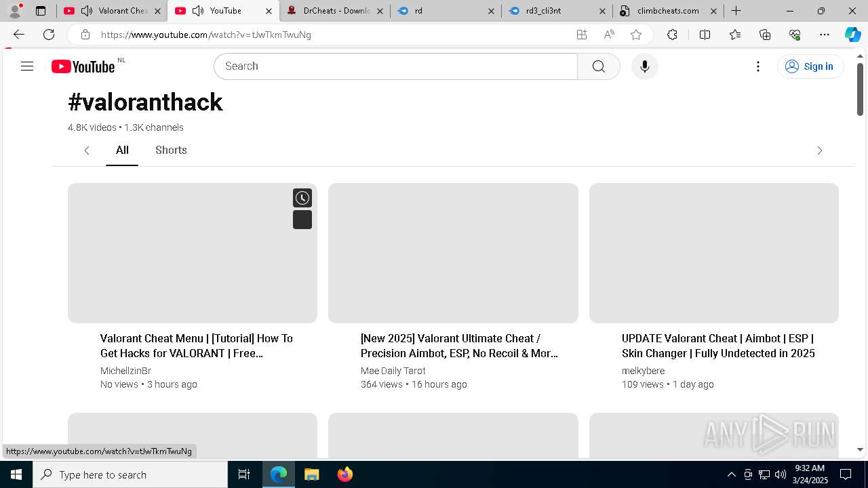Open browser profile avatar

click(x=15, y=11)
